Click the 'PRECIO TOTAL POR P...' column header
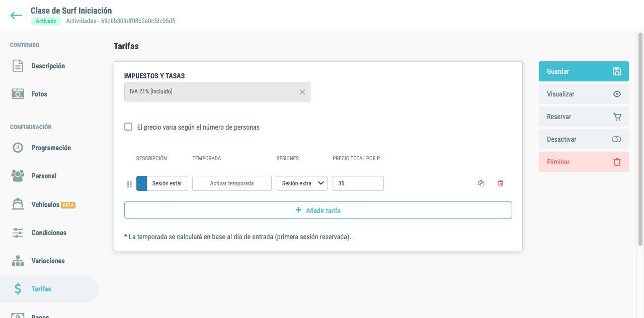This screenshot has width=644, height=318. [x=358, y=158]
